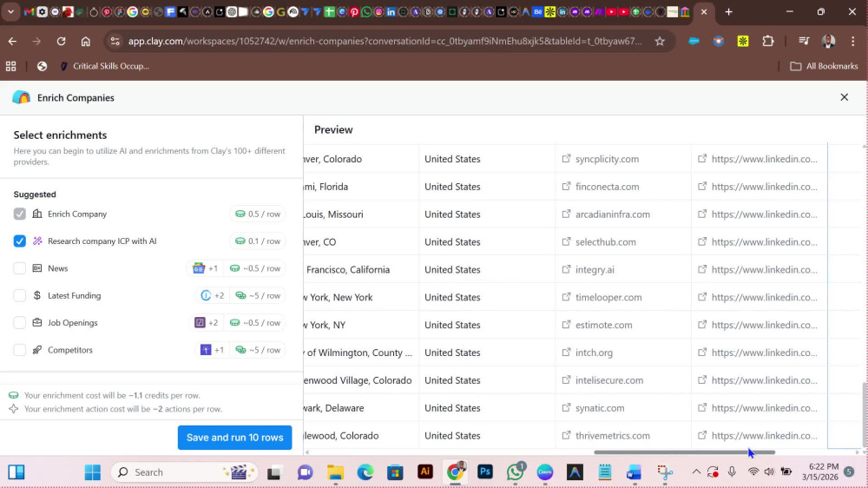This screenshot has height=488, width=868.
Task: Open selecthub.com website link
Action: pos(606,242)
